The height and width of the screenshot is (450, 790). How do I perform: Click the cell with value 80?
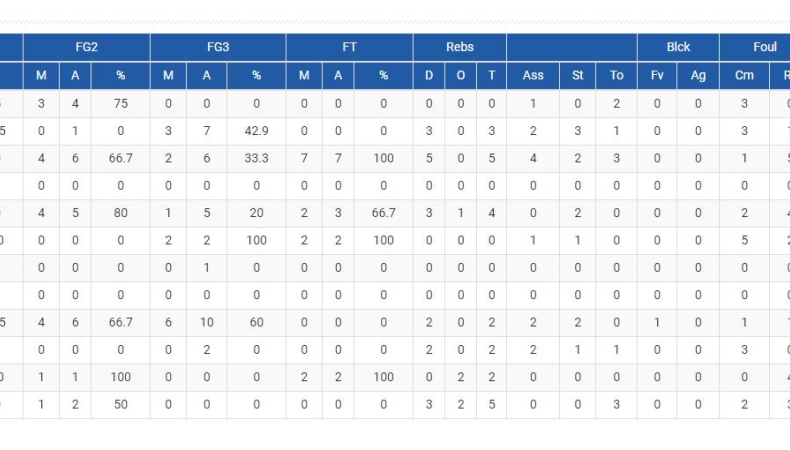(x=120, y=212)
